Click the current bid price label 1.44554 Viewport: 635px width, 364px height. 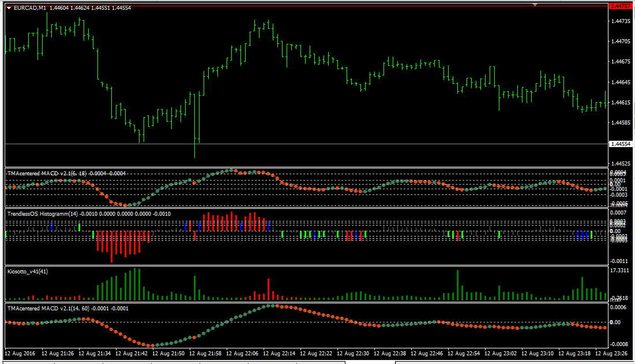(621, 144)
